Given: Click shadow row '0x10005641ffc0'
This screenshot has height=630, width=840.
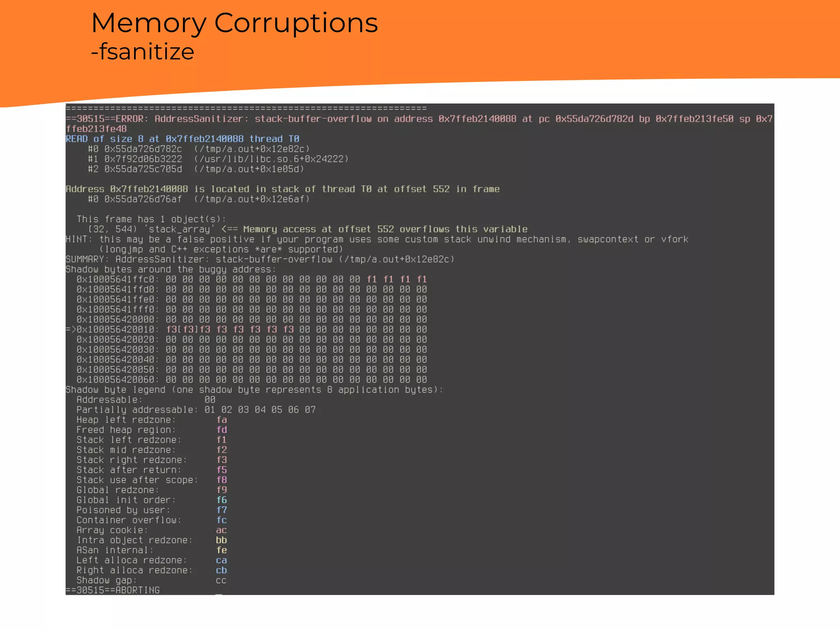Looking at the screenshot, I should pos(252,279).
